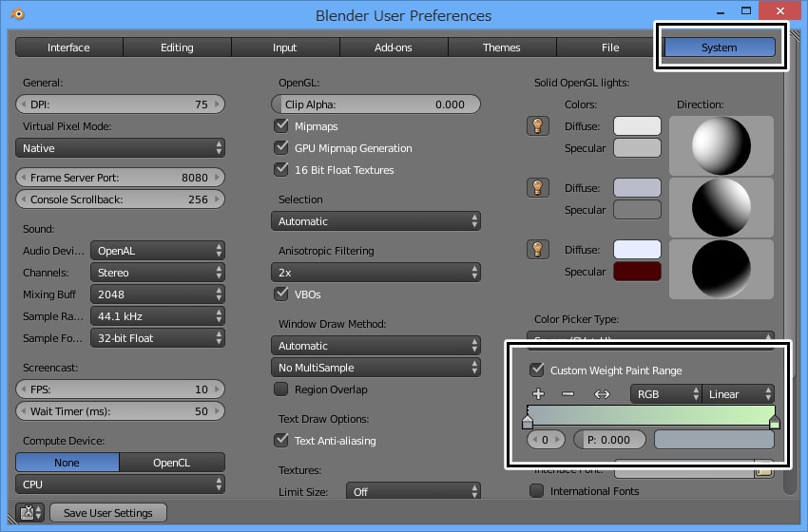The width and height of the screenshot is (808, 532).
Task: Toggle the first solid OpenGL light bulb
Action: [x=537, y=126]
